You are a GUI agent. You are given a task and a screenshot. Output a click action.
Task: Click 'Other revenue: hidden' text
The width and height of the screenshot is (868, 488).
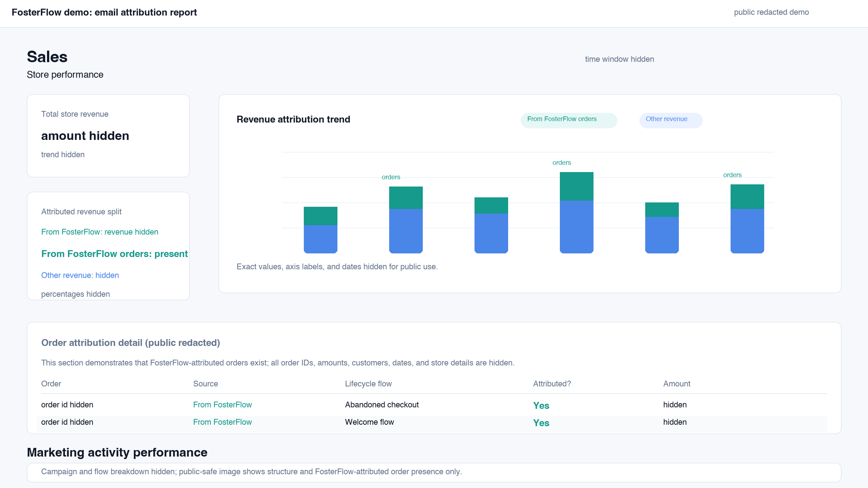coord(80,275)
